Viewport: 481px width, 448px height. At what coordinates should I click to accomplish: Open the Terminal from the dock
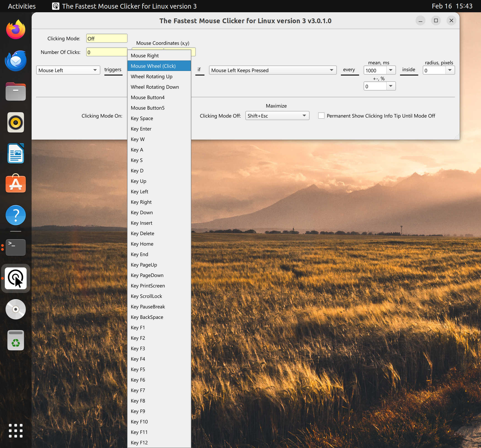[15, 247]
